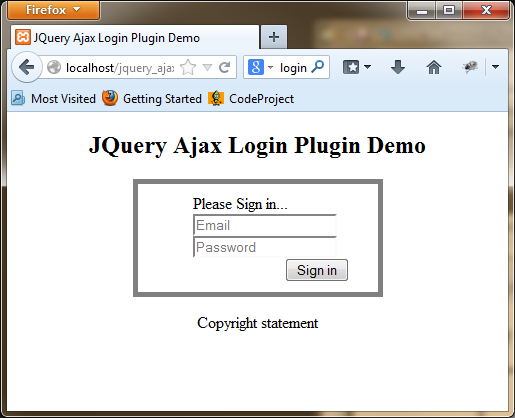Expand the bookmarks button dropdown arrow

(x=367, y=67)
